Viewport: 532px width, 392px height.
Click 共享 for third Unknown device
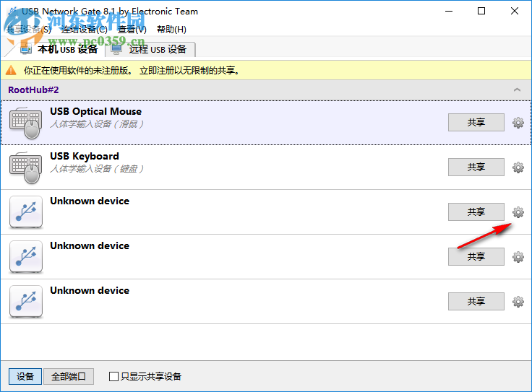click(476, 301)
